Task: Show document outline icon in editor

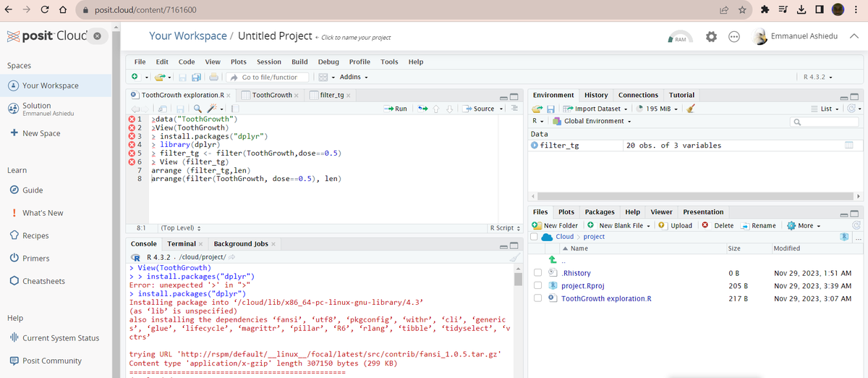Action: (x=516, y=109)
